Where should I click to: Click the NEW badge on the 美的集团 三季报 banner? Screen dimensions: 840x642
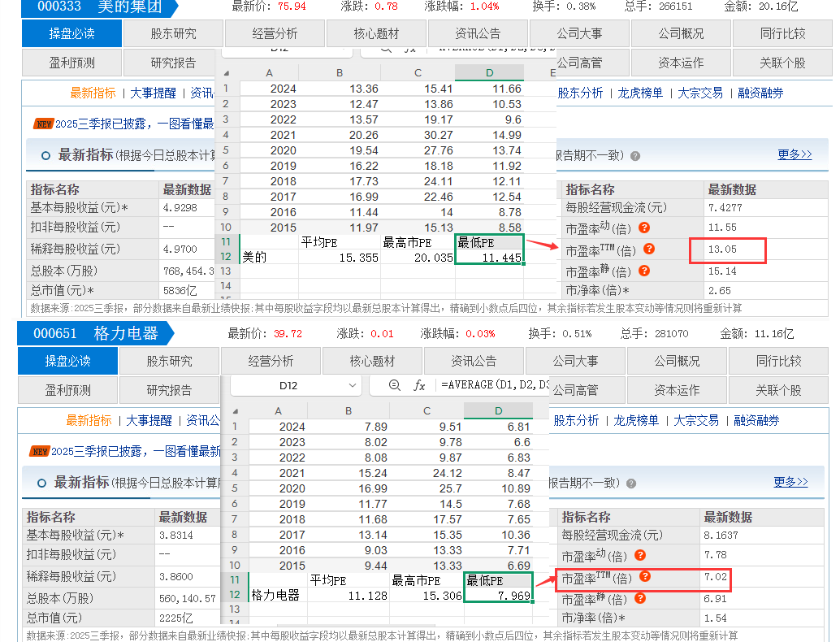(x=44, y=124)
